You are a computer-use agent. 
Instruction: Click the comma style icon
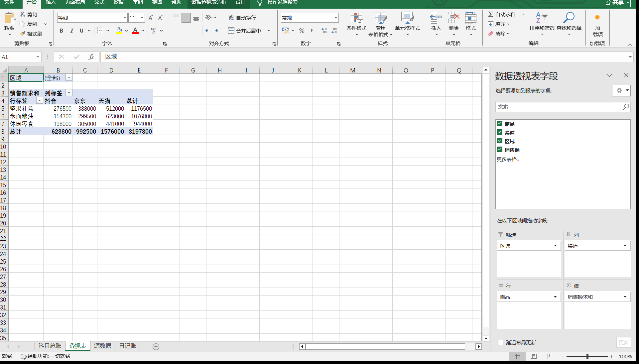[312, 31]
